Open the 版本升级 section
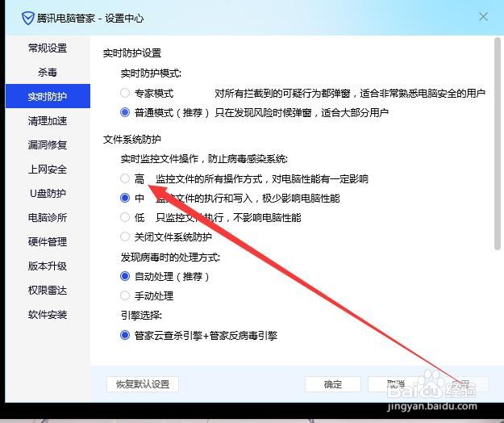Image resolution: width=504 pixels, height=423 pixels. (48, 266)
